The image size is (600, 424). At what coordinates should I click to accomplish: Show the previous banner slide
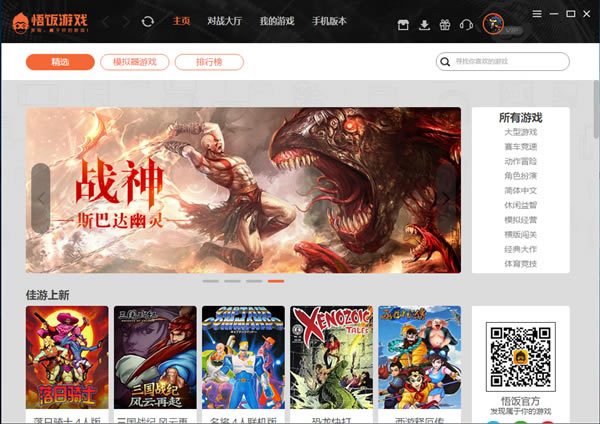[x=41, y=198]
